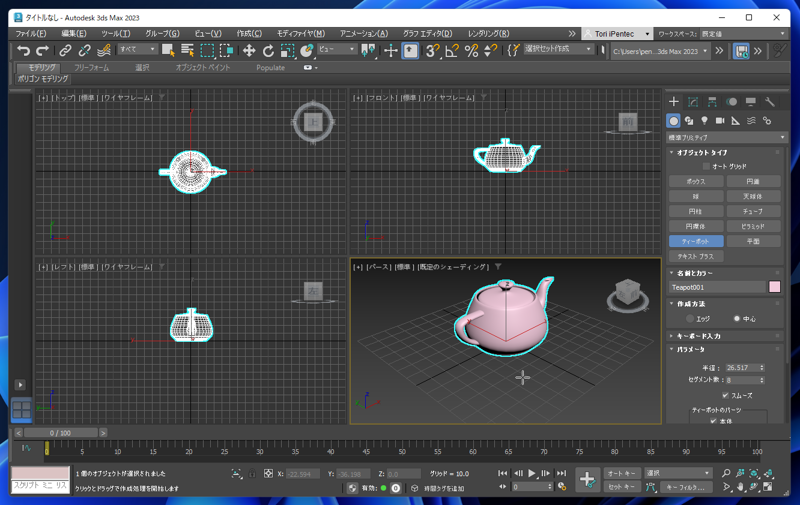Select the Shapes category icon
The width and height of the screenshot is (800, 505).
click(x=689, y=120)
